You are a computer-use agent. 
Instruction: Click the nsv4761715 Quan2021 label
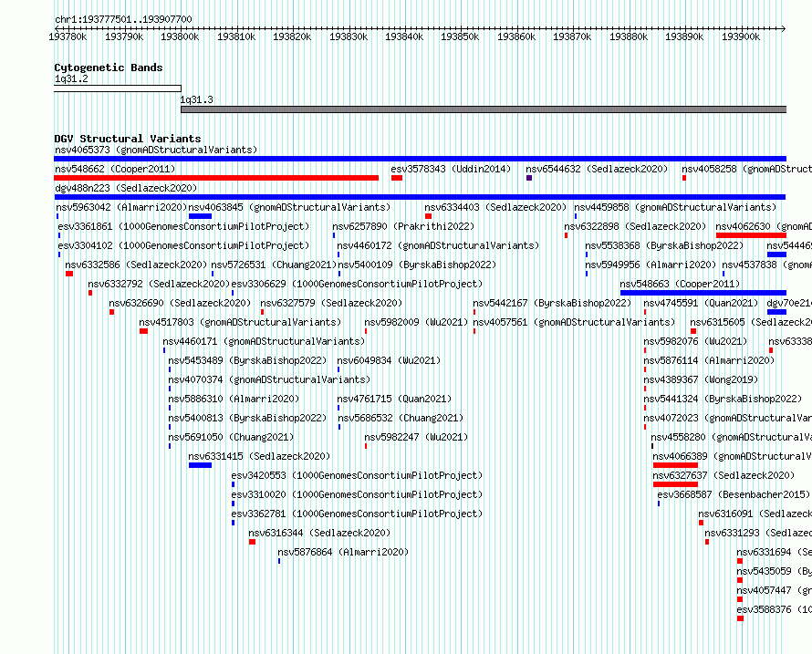point(395,399)
